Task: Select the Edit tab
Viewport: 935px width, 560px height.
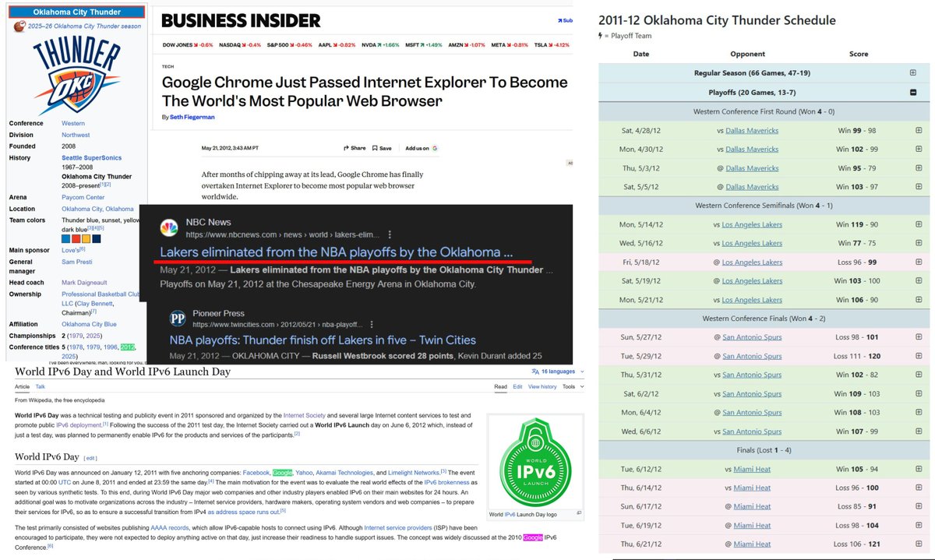Action: (517, 386)
